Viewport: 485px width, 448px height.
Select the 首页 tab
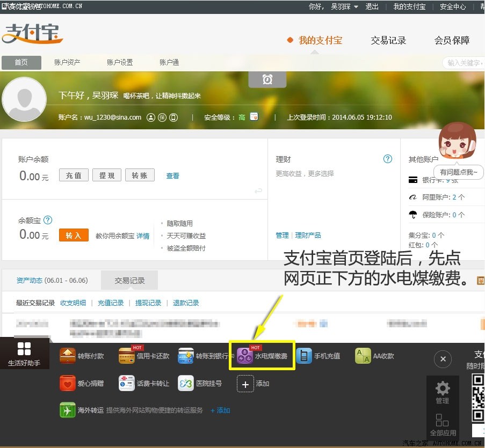[x=21, y=62]
